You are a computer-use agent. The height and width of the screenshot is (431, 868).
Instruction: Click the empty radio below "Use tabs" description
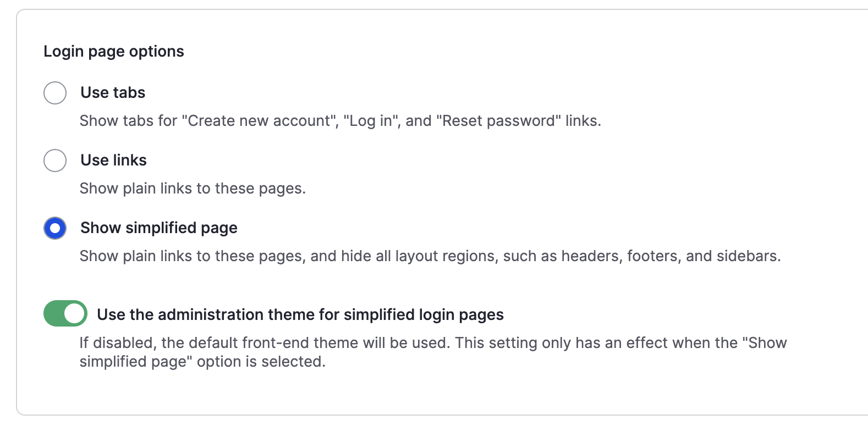pos(55,161)
